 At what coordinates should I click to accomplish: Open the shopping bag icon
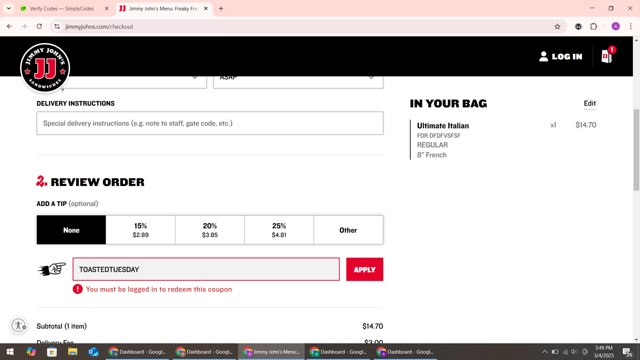pos(607,56)
